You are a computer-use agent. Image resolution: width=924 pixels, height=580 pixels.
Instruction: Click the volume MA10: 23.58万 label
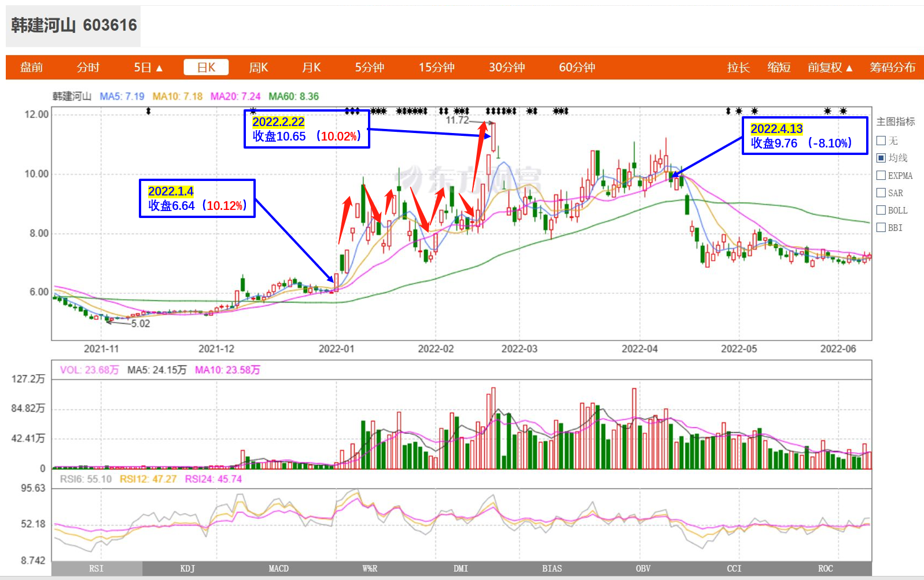[227, 370]
